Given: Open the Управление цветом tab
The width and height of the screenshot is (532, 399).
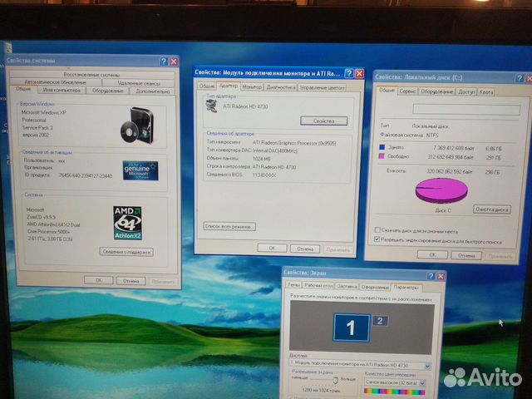Looking at the screenshot, I should [322, 87].
